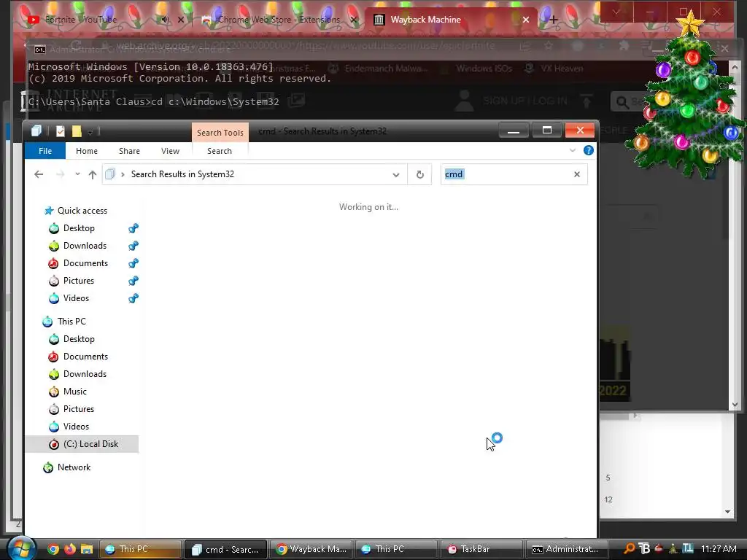The image size is (747, 560).
Task: Open the Recent locations dropdown
Action: pos(77,174)
